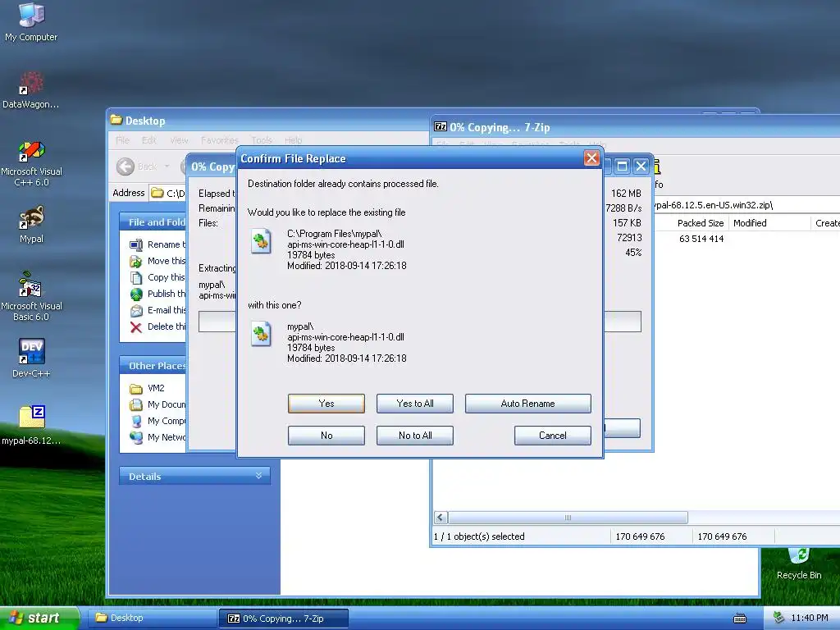Select No to All button

(x=414, y=436)
